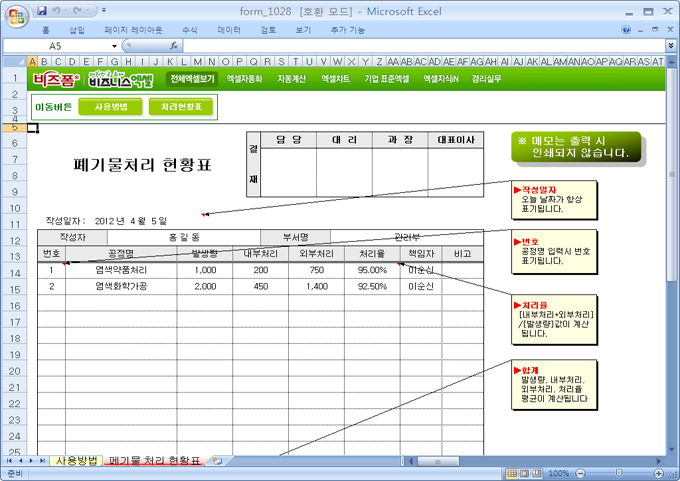Click the insert new worksheet tab icon
680x481 pixels.
coord(217,461)
